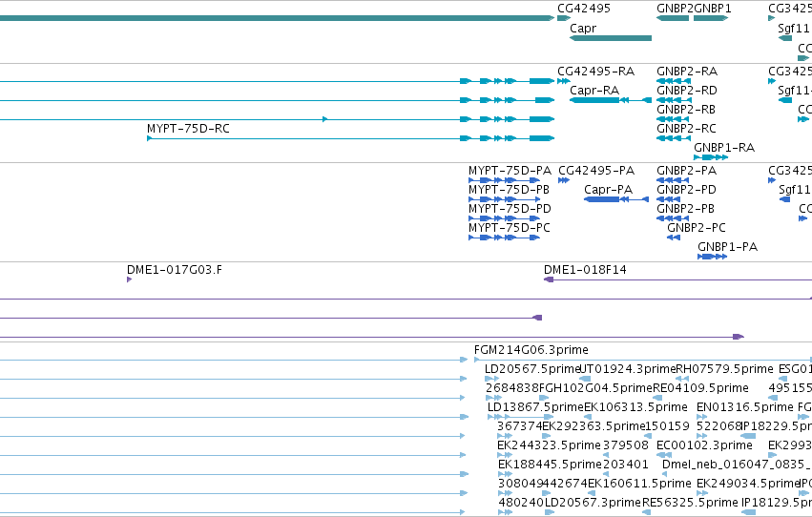
Task: Click the MYPT-75D-PB protein label
Action: (509, 190)
